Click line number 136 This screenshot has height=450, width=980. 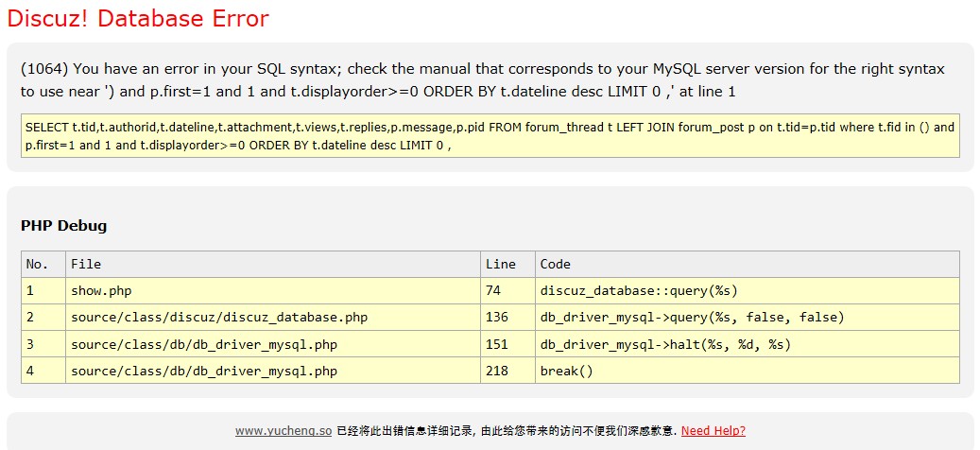(508, 318)
